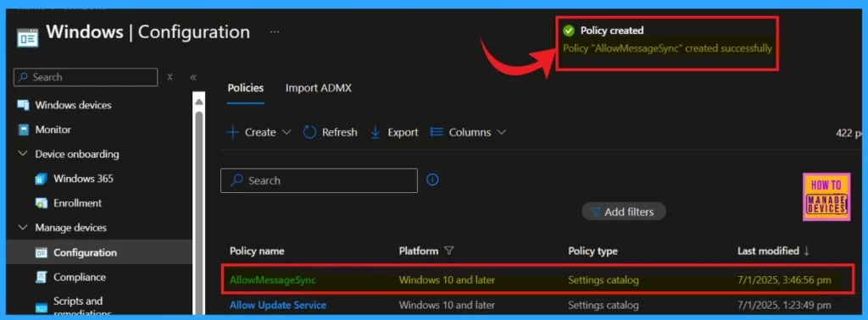The width and height of the screenshot is (868, 320).
Task: Click the info icon next to policy search
Action: tap(433, 180)
